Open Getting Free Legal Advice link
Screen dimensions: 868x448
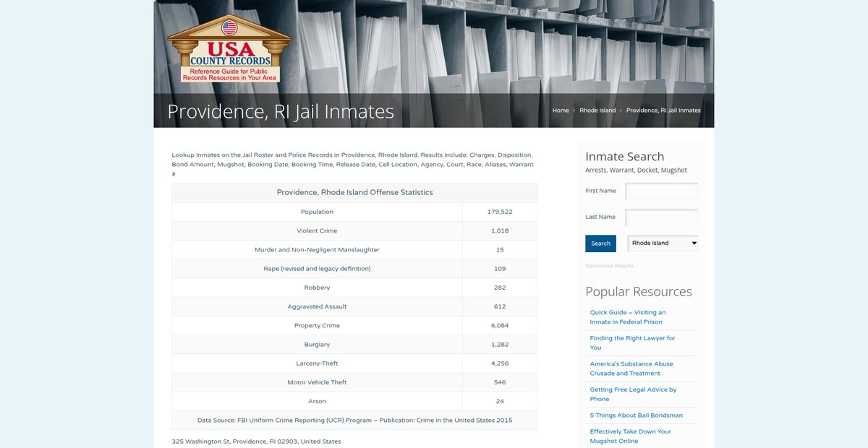(633, 394)
